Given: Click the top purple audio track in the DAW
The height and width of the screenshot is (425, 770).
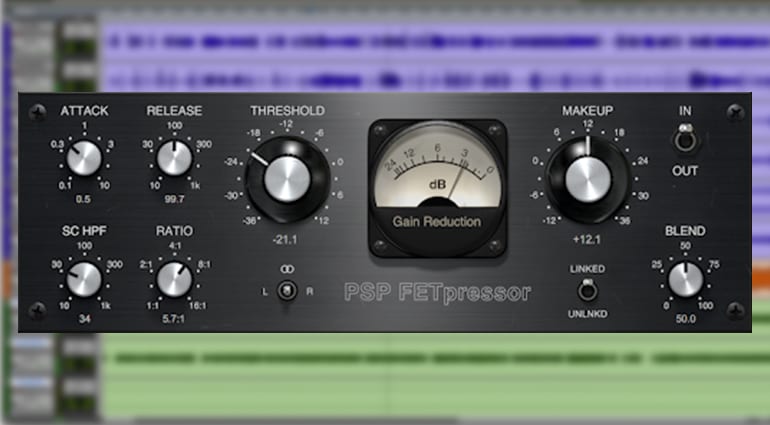Looking at the screenshot, I should [x=435, y=42].
